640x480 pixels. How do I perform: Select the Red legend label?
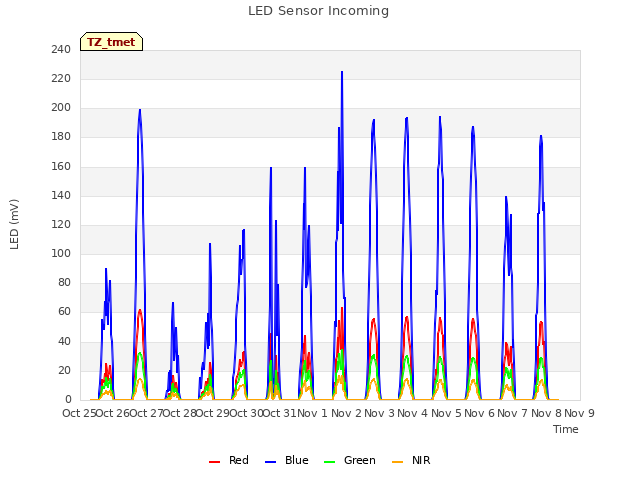tap(239, 460)
